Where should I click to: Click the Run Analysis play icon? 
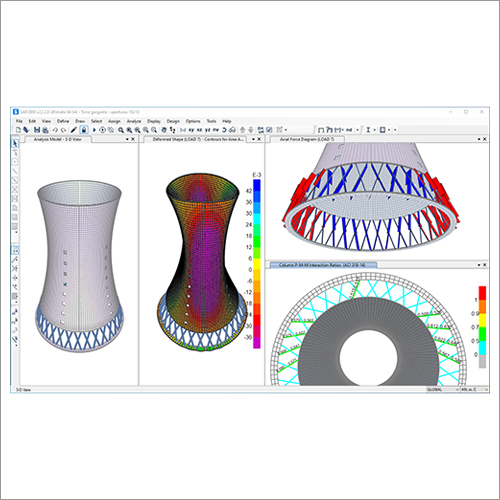click(x=94, y=130)
